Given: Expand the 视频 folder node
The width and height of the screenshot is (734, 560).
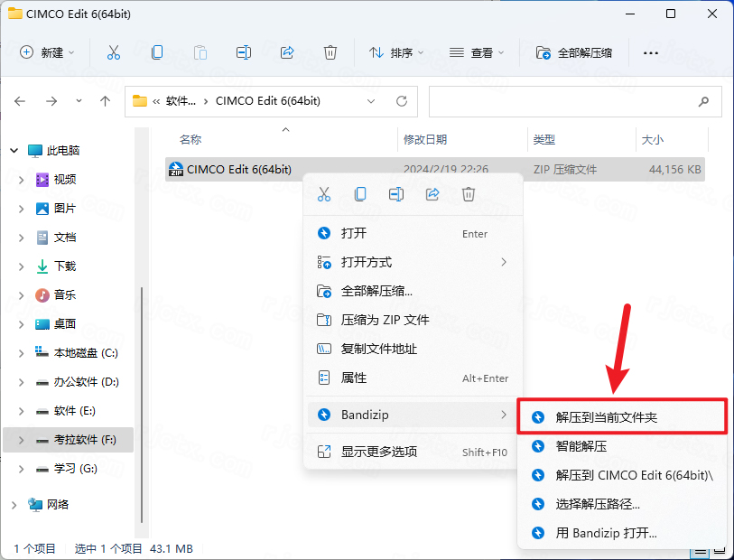Looking at the screenshot, I should (21, 180).
